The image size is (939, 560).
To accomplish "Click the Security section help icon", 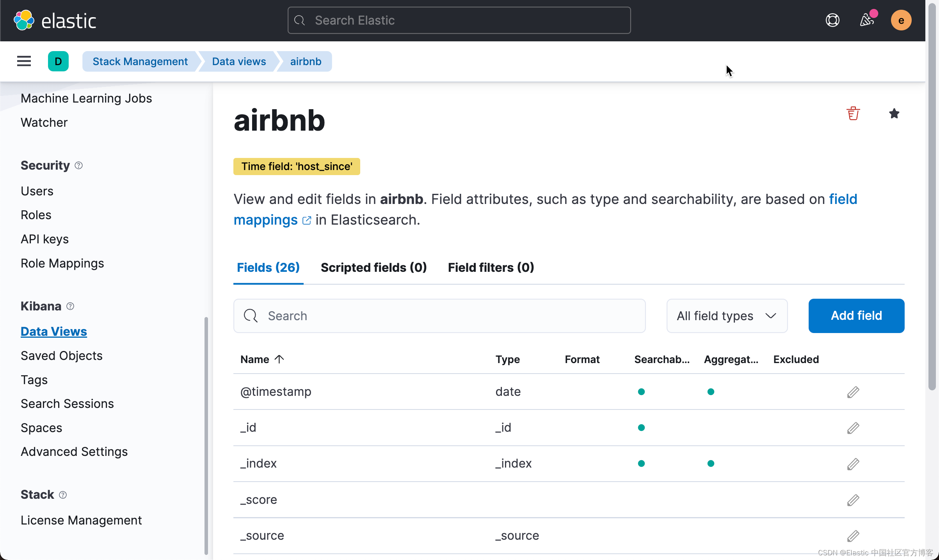I will point(79,165).
